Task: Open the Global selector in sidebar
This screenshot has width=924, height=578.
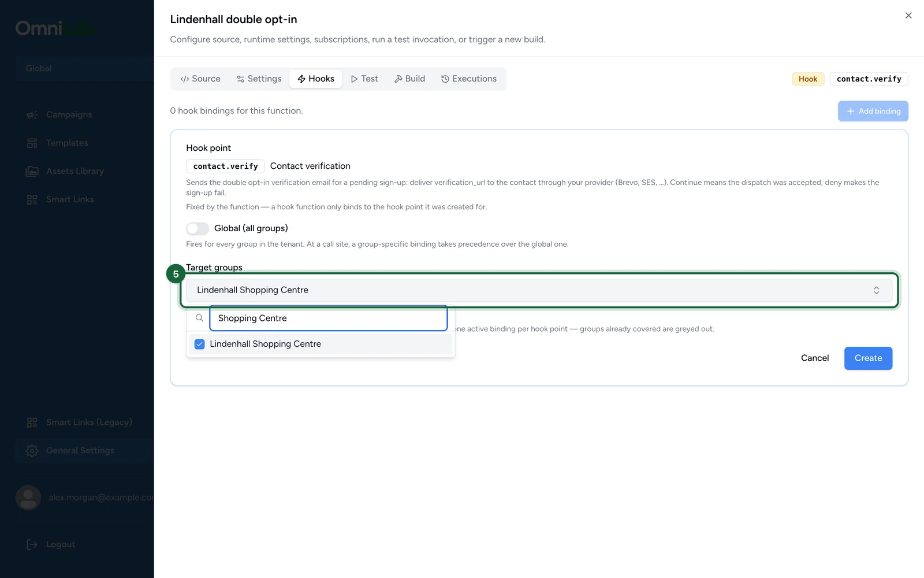Action: click(84, 68)
